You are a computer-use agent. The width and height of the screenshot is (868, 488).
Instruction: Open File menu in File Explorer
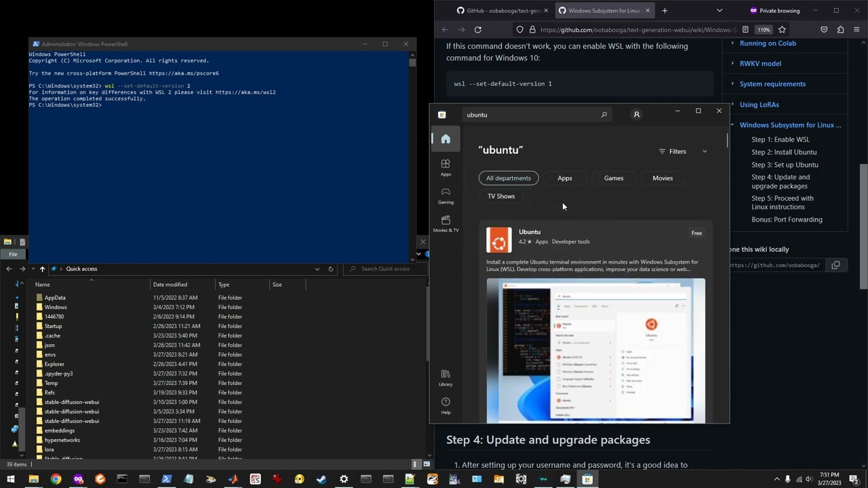click(x=13, y=254)
